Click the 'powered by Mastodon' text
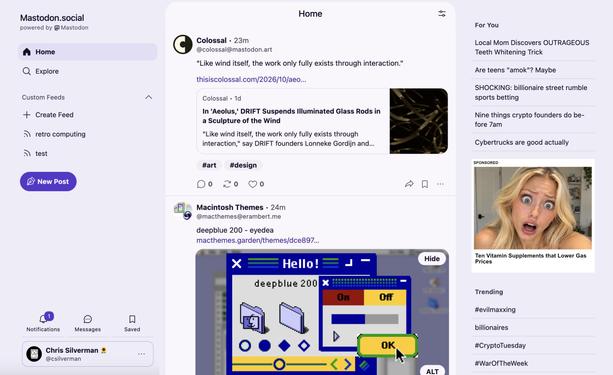The image size is (613, 375). tap(54, 28)
